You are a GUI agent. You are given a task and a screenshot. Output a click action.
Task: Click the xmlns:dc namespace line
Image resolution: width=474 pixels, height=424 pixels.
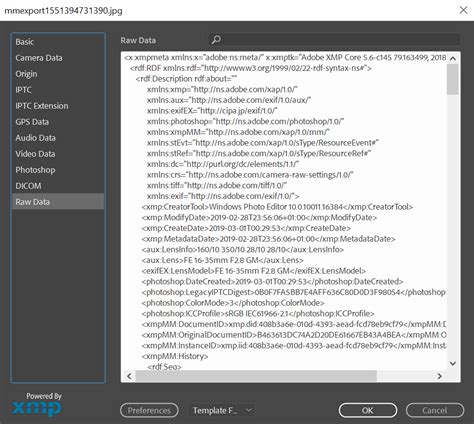pyautogui.click(x=223, y=164)
